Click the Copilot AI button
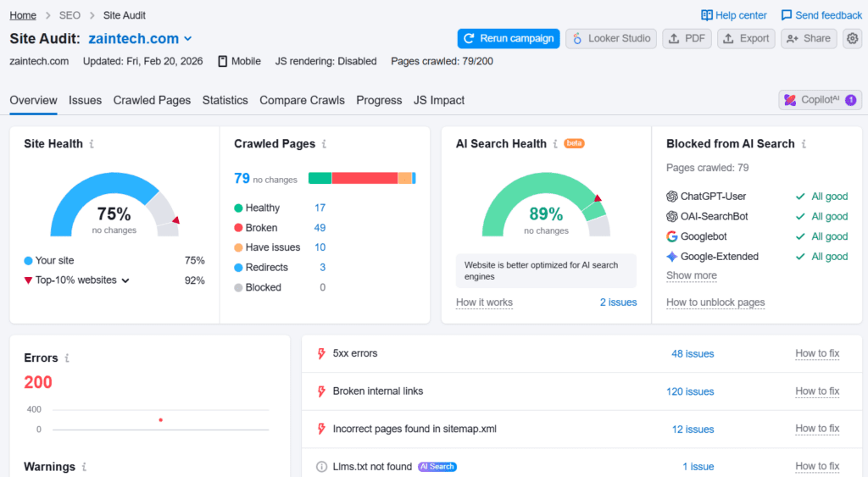 click(x=820, y=100)
